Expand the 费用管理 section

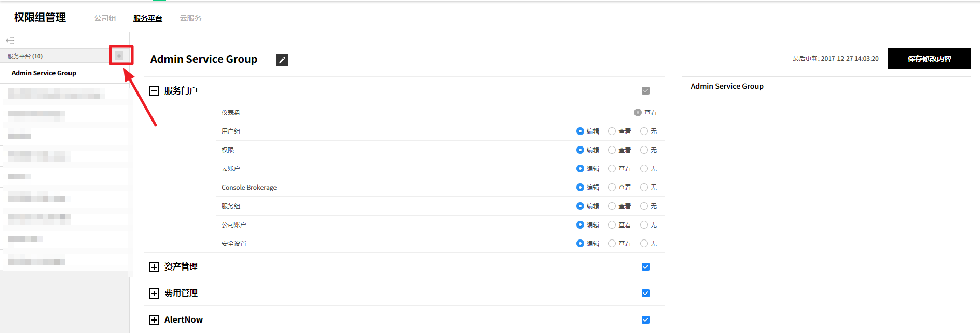tap(154, 294)
